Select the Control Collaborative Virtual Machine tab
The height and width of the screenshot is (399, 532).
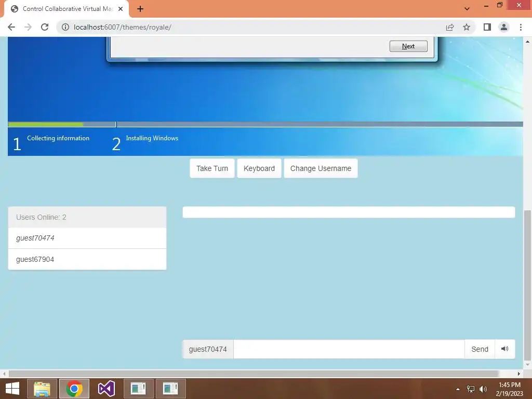pos(66,9)
